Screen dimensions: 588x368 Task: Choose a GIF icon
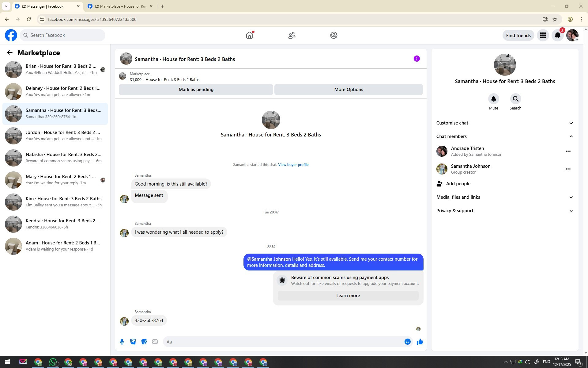pyautogui.click(x=155, y=342)
